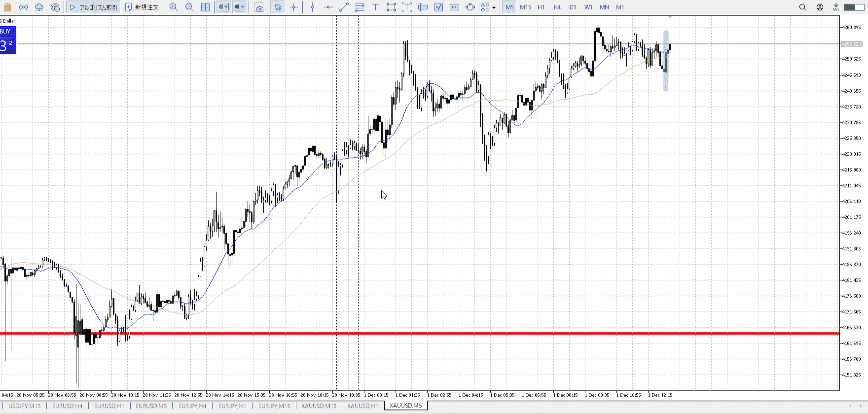The width and height of the screenshot is (868, 414).
Task: Select the vertical line drawing tool
Action: [312, 7]
